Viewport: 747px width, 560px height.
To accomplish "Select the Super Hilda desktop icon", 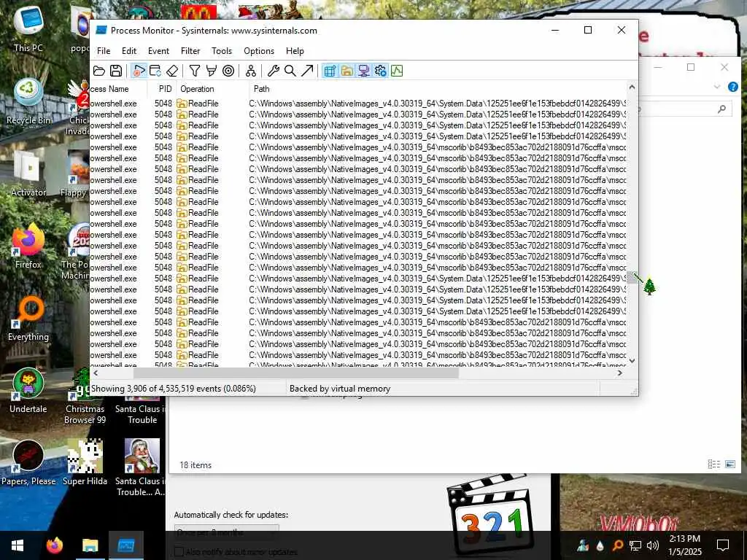I will coord(85,463).
